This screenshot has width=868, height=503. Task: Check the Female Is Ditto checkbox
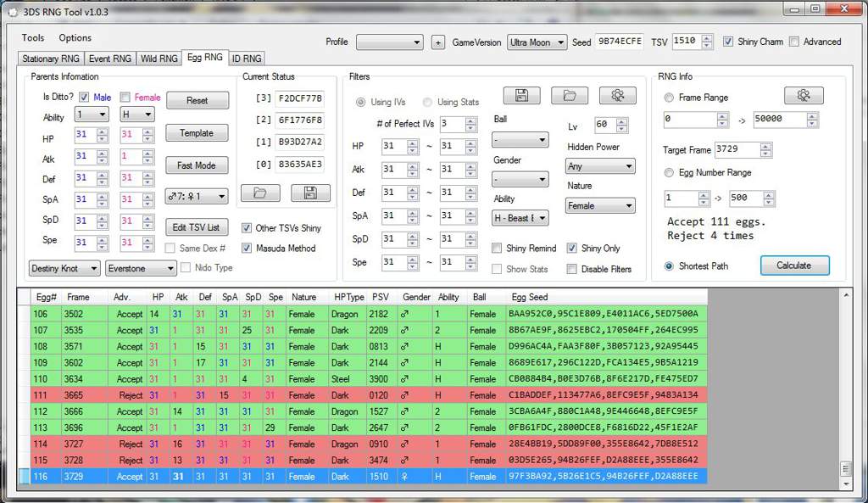(125, 97)
